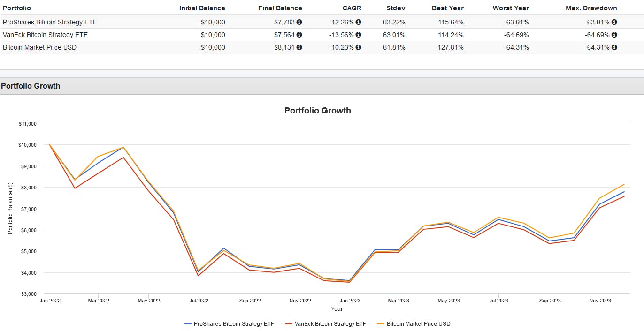Click the Final Balance column header
The width and height of the screenshot is (644, 331).
[280, 8]
